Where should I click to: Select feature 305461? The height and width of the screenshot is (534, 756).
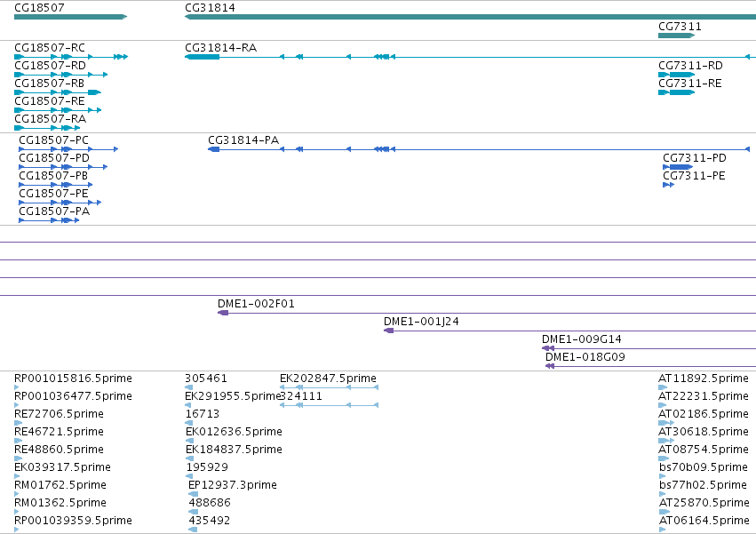pyautogui.click(x=206, y=379)
